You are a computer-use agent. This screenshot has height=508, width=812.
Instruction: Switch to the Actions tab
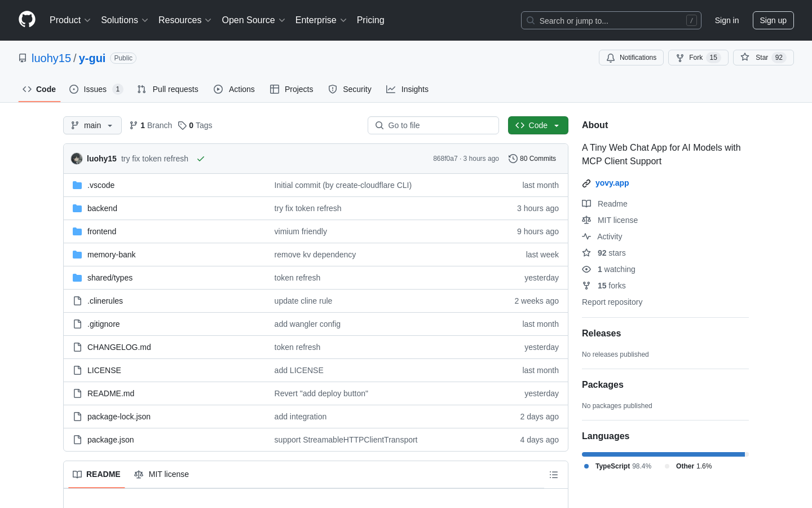point(234,89)
